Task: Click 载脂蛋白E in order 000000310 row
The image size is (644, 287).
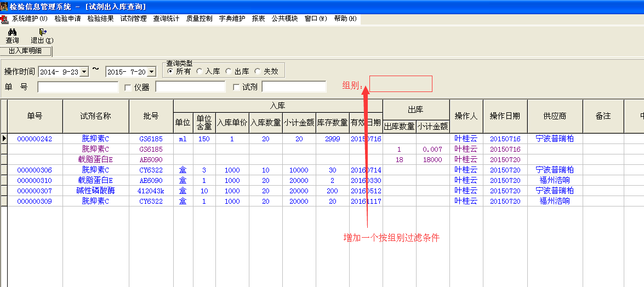Action: tap(95, 180)
